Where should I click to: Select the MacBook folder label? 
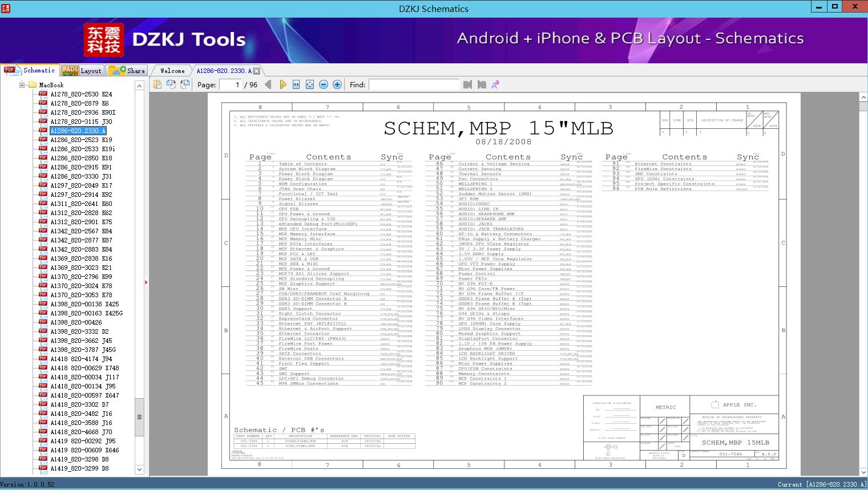point(51,85)
